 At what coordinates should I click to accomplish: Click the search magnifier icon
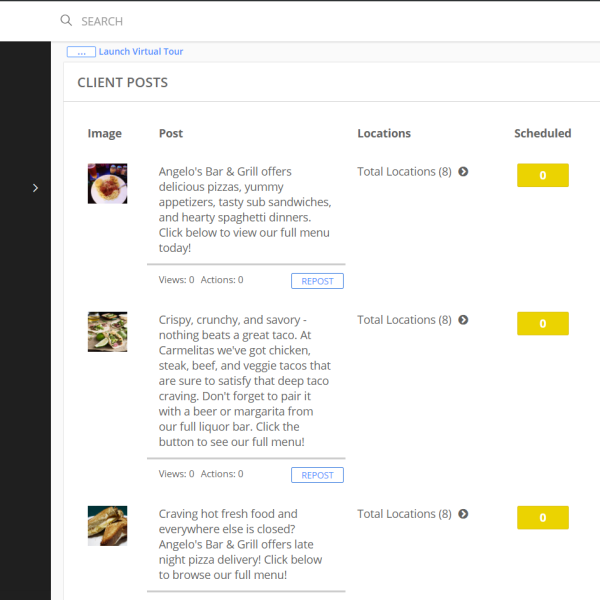[x=66, y=20]
